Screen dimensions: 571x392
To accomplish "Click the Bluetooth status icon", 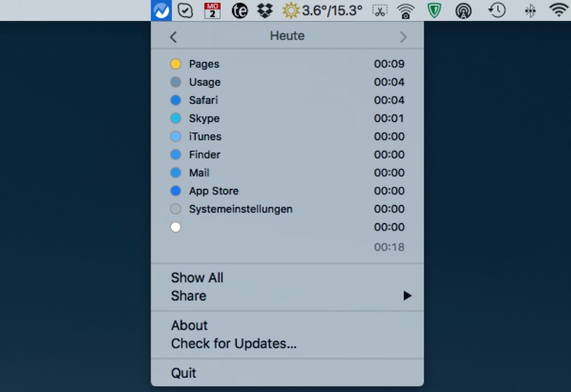I will tap(530, 10).
